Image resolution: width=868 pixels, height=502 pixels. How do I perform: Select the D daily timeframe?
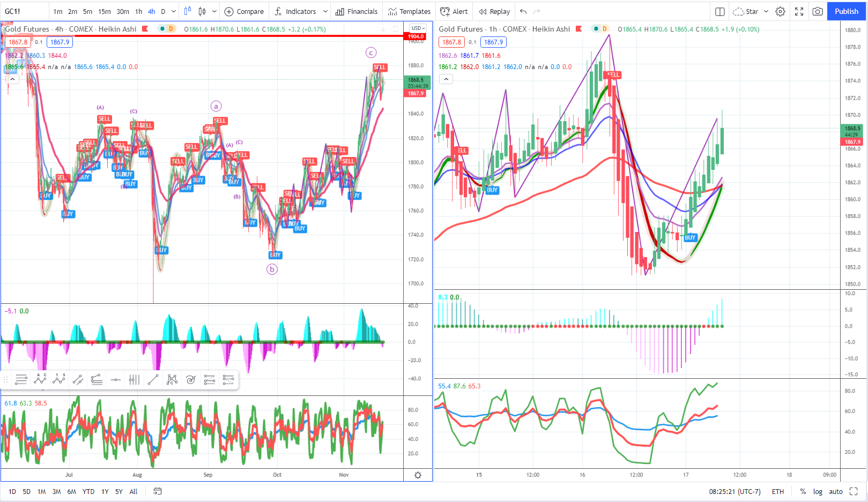point(163,11)
